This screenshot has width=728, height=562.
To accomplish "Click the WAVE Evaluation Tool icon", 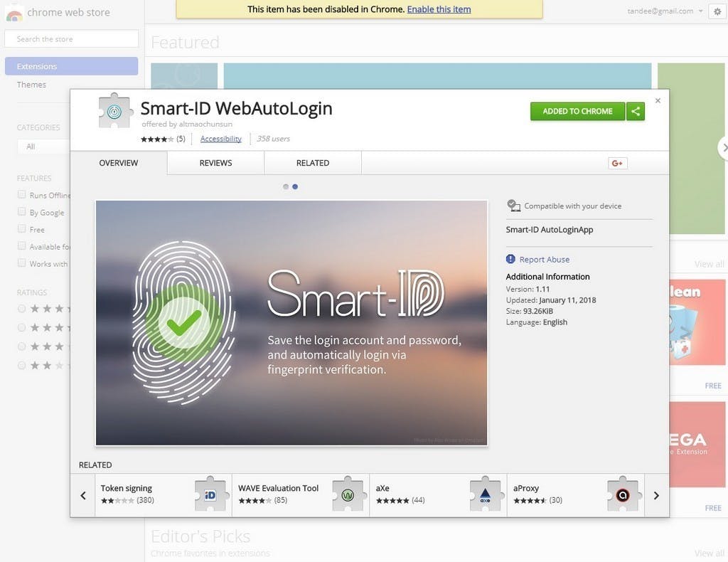I will pos(347,494).
